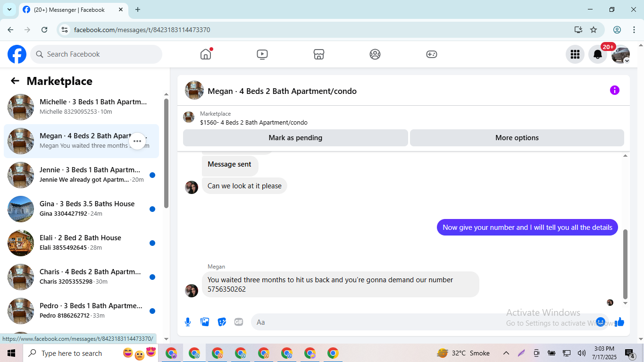Go back in browser

click(x=10, y=30)
